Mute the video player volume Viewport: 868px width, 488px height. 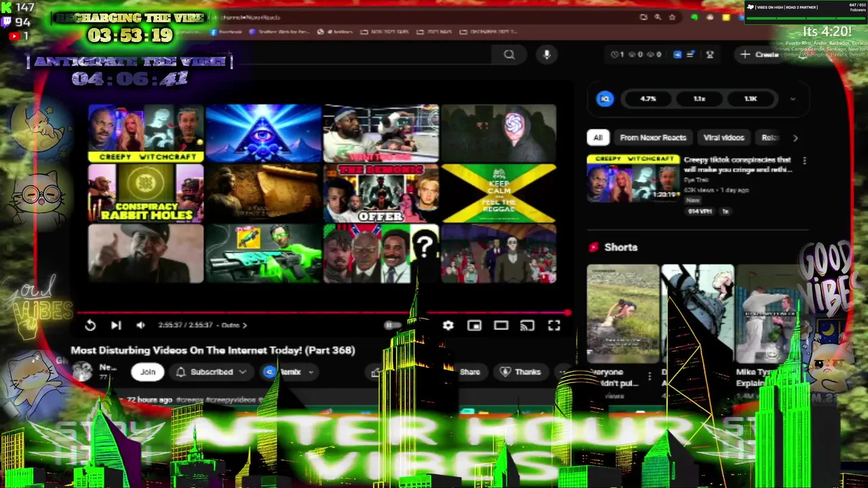(x=140, y=325)
